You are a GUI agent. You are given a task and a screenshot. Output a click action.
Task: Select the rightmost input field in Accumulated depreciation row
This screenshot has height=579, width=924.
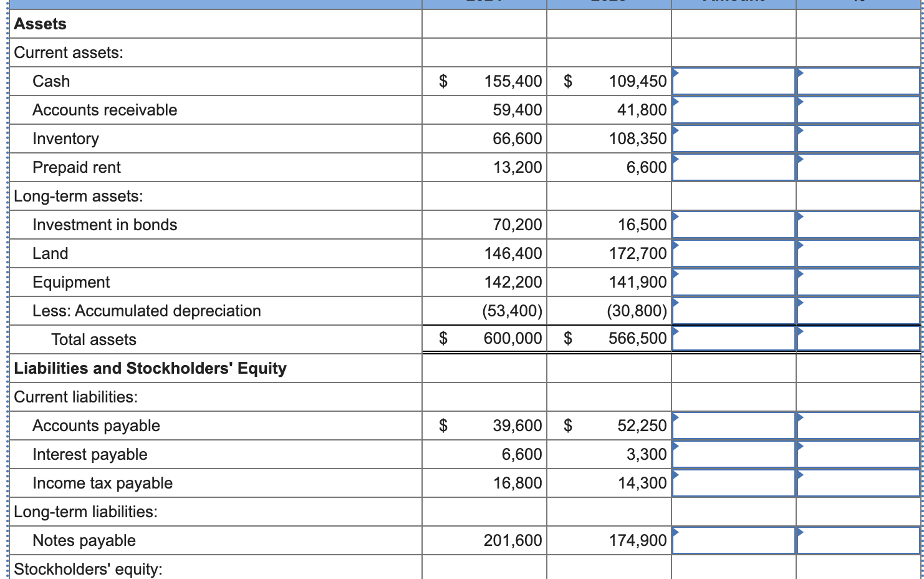[x=860, y=311]
